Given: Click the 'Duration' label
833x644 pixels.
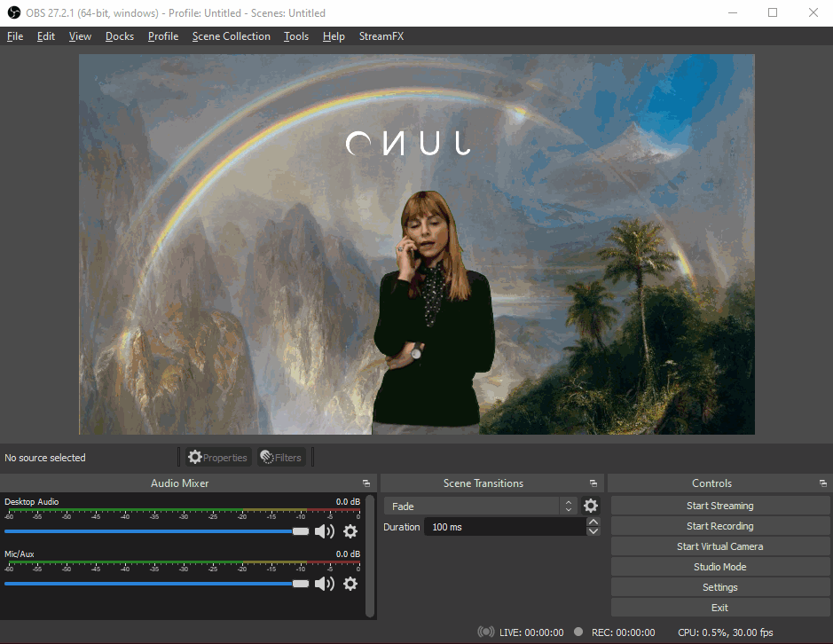Looking at the screenshot, I should [401, 527].
